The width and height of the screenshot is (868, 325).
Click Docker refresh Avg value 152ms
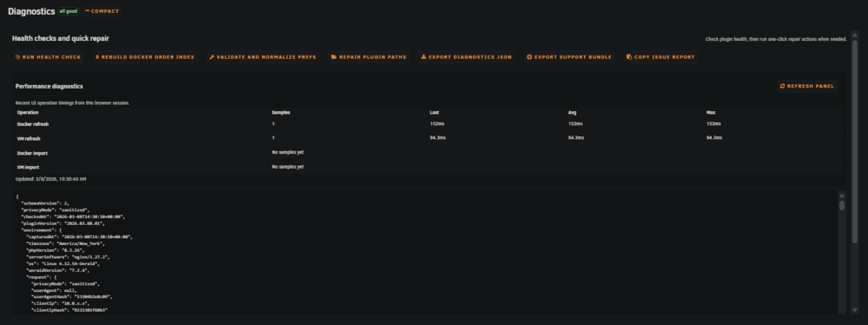pyautogui.click(x=575, y=123)
